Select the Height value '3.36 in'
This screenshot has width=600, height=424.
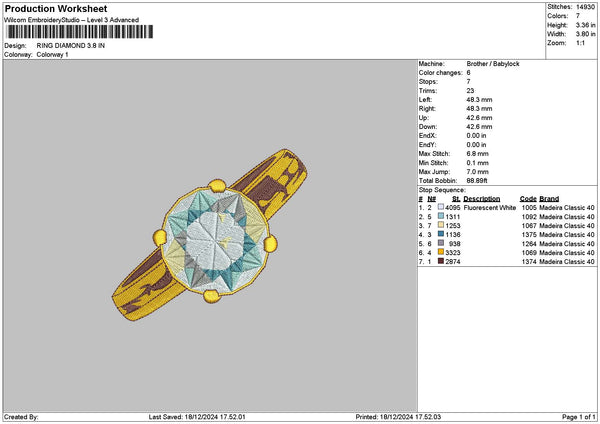pyautogui.click(x=585, y=25)
